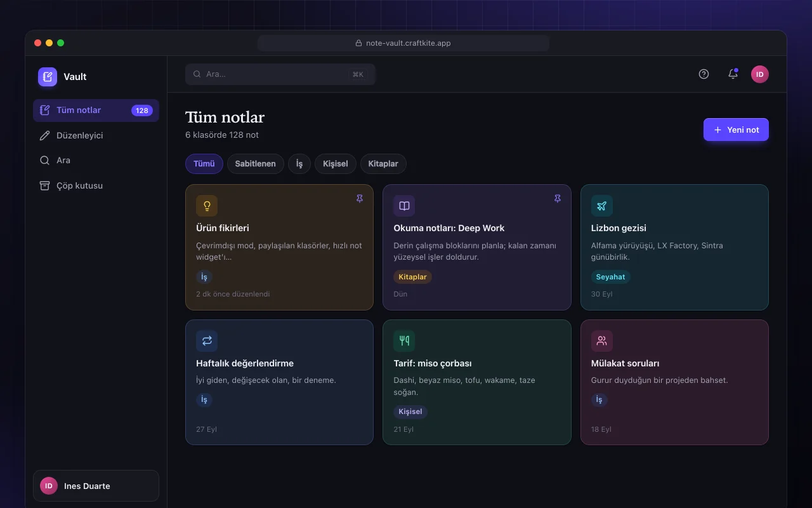Click the note-vault.craftkite.app address bar
This screenshot has height=508, width=812.
pos(403,43)
